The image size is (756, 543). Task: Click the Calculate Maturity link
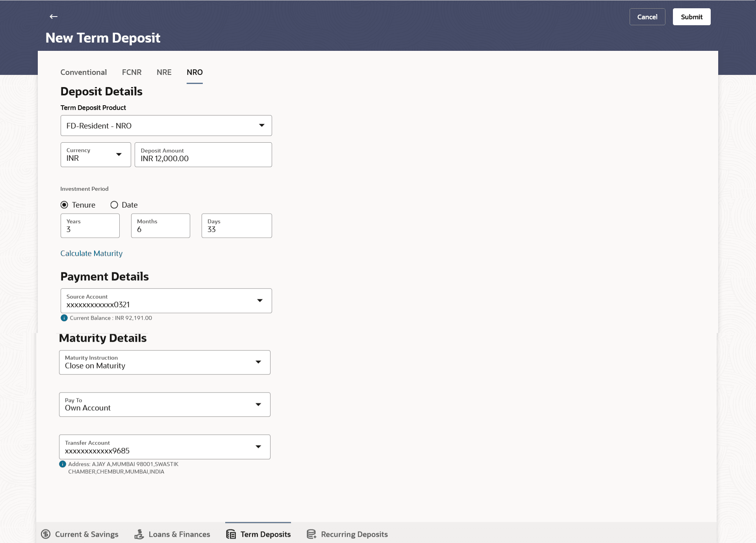(91, 253)
